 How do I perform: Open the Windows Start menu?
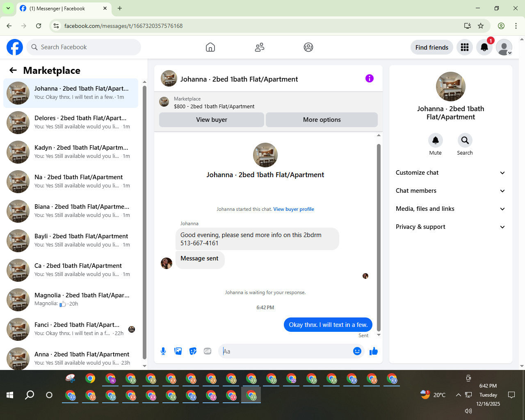[10, 395]
